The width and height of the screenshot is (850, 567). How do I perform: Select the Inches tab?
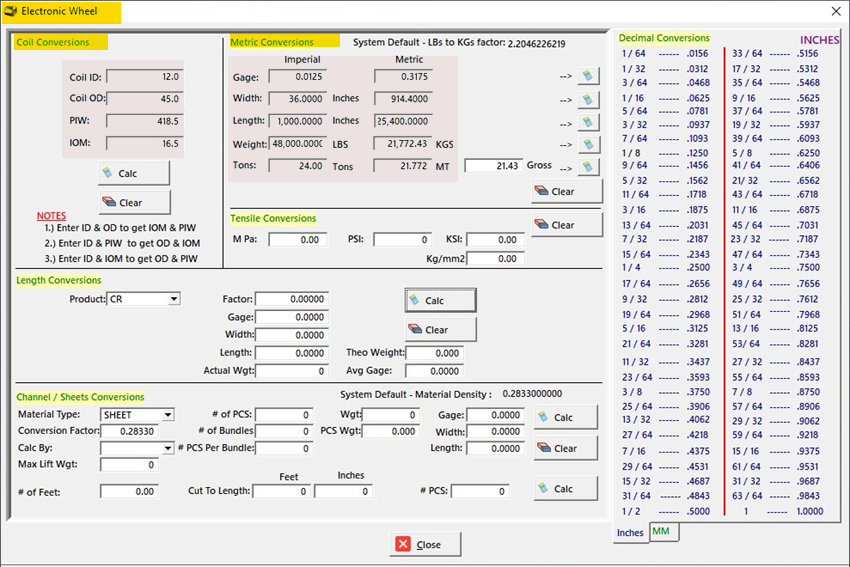click(x=630, y=532)
